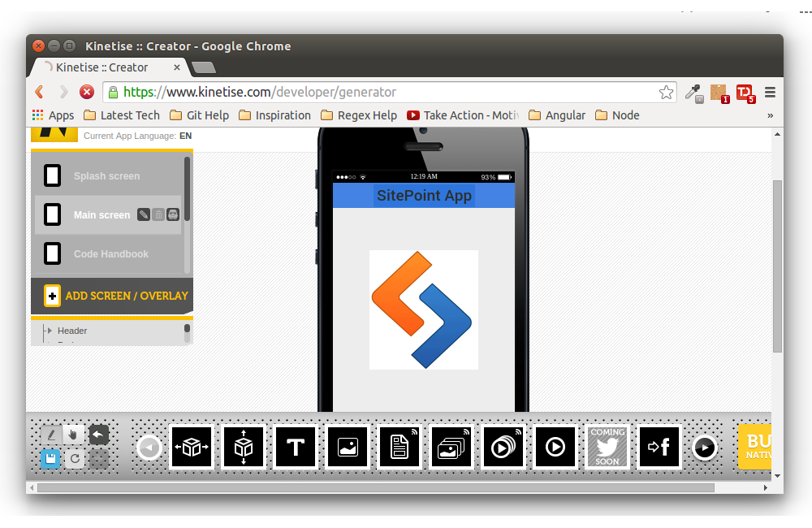Image resolution: width=812 pixels, height=528 pixels.
Task: Click the URL address bar
Action: (x=390, y=92)
